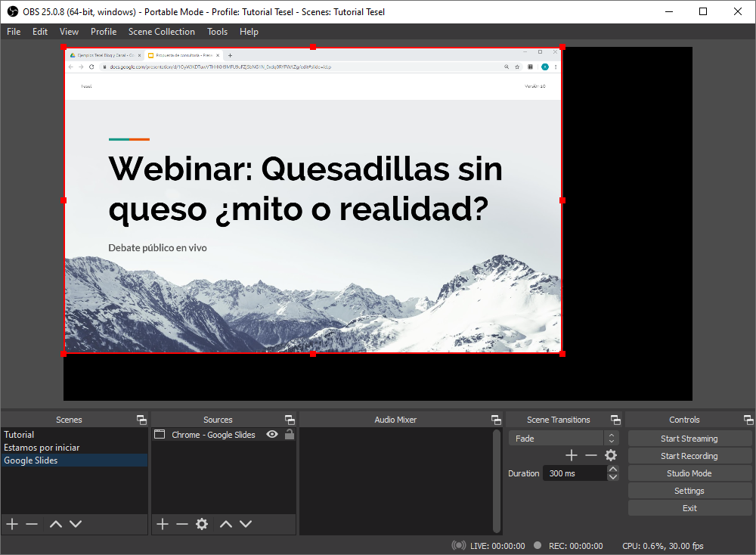Screen dimensions: 756x555
Task: Open the Tools menu
Action: click(217, 32)
